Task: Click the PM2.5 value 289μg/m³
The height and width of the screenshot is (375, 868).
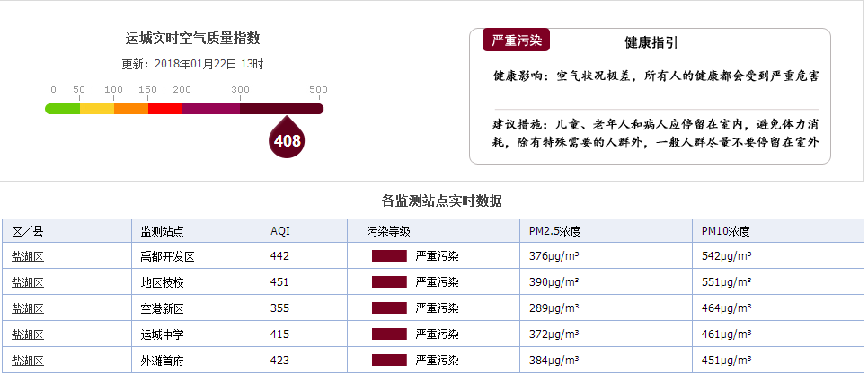Action: click(554, 308)
